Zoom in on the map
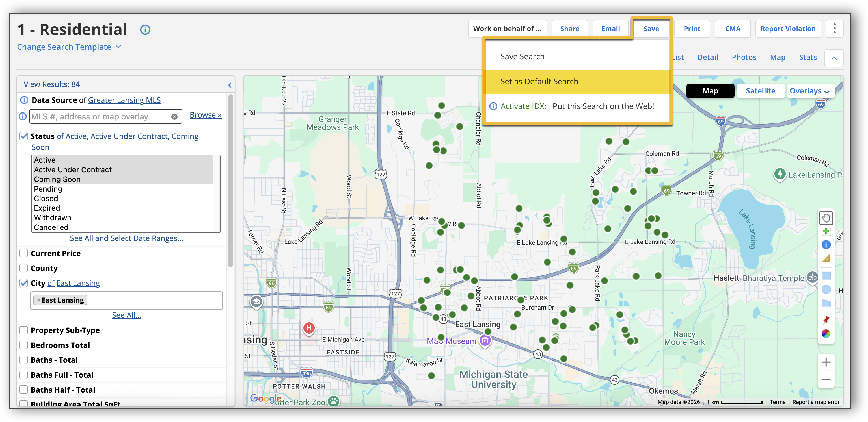This screenshot has width=868, height=422. tap(826, 362)
